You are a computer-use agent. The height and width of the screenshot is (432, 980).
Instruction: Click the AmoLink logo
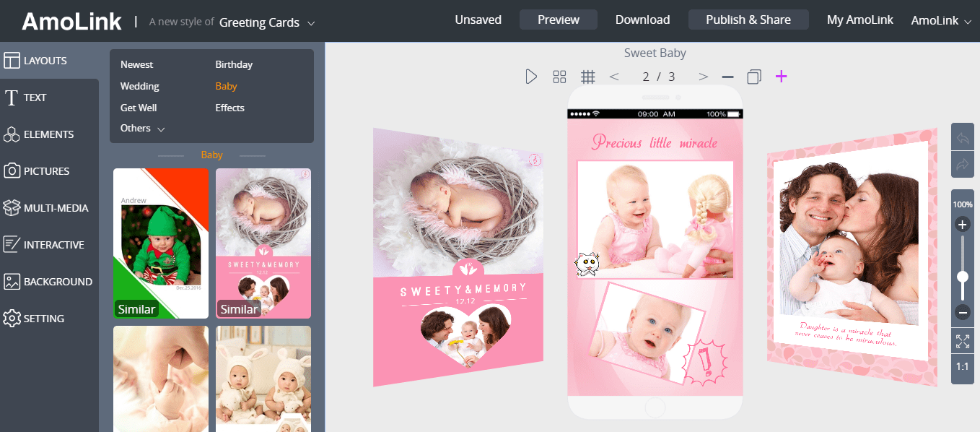[x=71, y=22]
